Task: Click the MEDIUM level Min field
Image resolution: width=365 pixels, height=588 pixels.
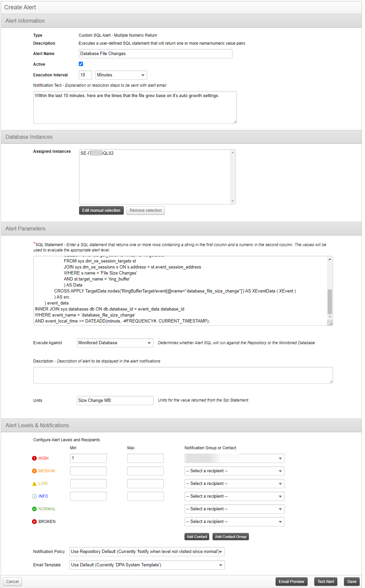Action: pos(88,471)
